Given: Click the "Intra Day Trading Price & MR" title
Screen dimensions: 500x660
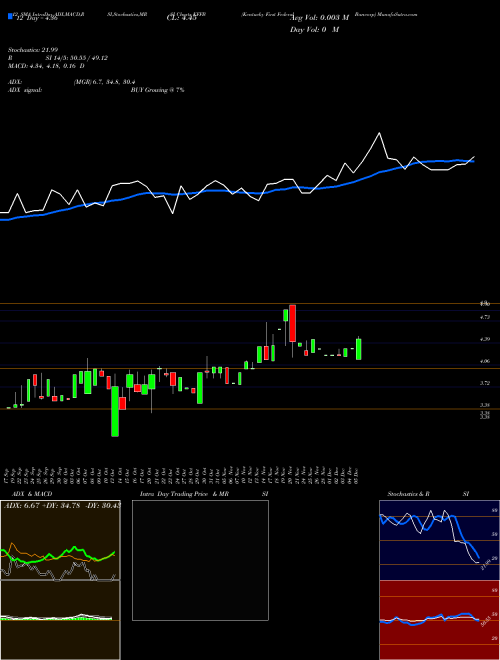Looking at the screenshot, I should [184, 494].
